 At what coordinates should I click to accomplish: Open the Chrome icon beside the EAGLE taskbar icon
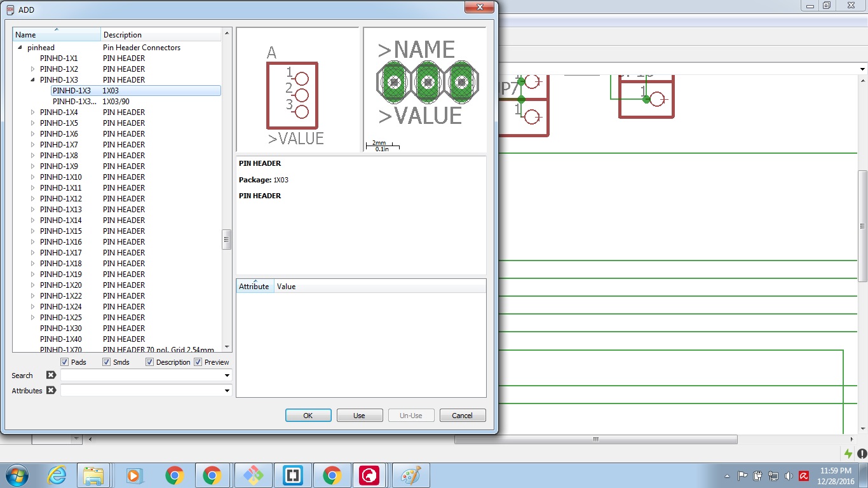[x=332, y=475]
